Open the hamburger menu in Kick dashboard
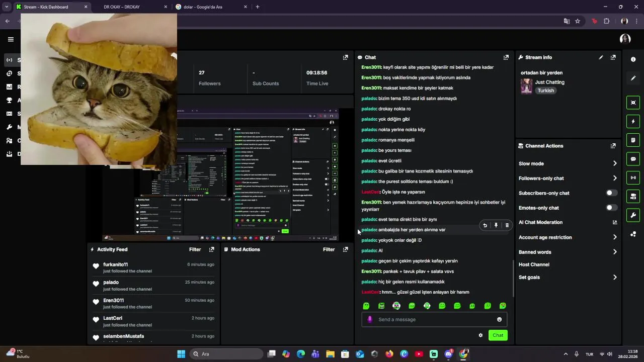The width and height of the screenshot is (644, 362). (x=11, y=39)
